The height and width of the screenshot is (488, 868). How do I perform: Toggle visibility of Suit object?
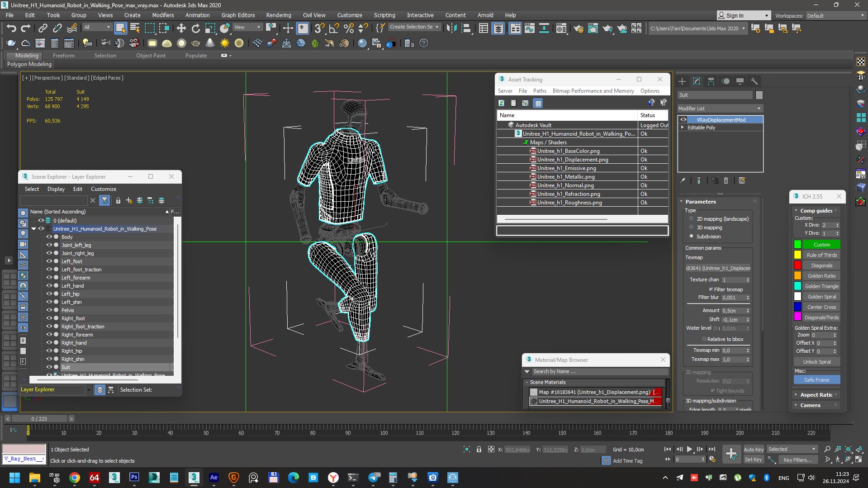(49, 367)
